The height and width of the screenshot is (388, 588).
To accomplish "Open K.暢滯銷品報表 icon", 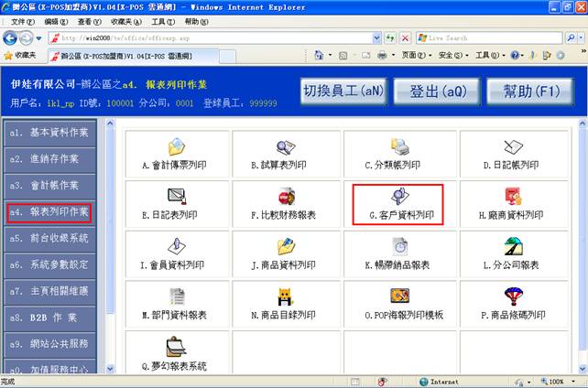I will click(x=399, y=246).
